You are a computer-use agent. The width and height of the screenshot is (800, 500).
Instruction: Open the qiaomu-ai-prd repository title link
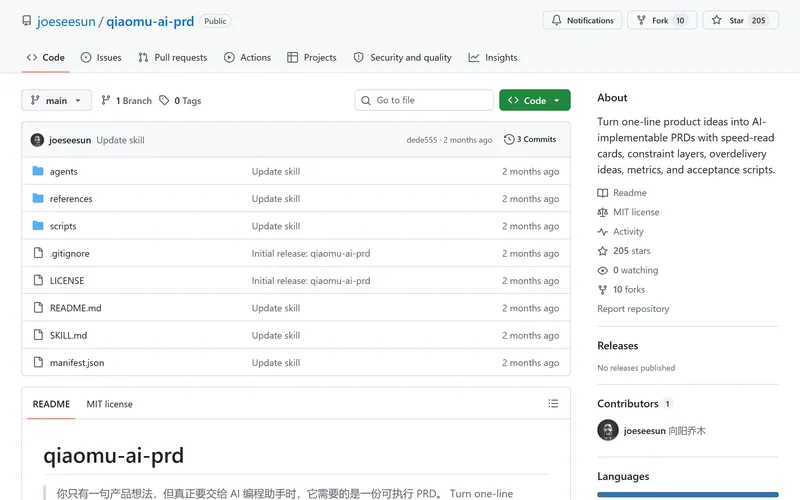(150, 21)
